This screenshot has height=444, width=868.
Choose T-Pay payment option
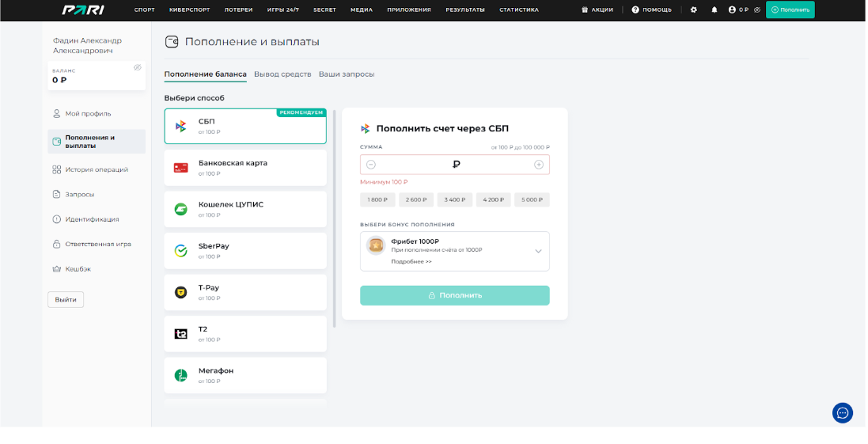(245, 292)
